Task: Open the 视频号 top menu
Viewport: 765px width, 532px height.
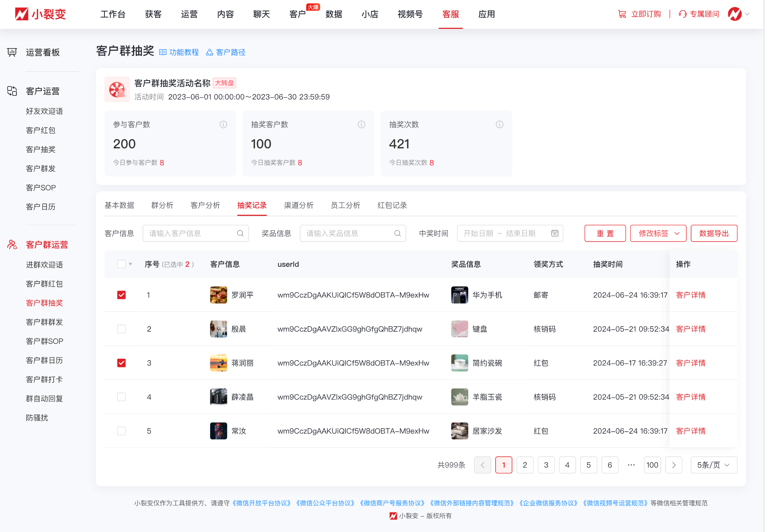Action: [410, 14]
